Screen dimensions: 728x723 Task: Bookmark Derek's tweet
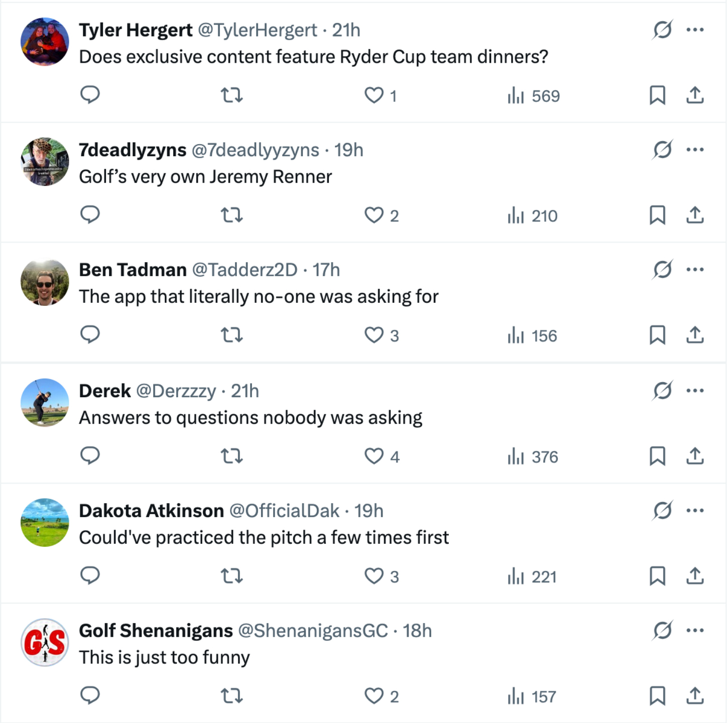[x=657, y=456]
